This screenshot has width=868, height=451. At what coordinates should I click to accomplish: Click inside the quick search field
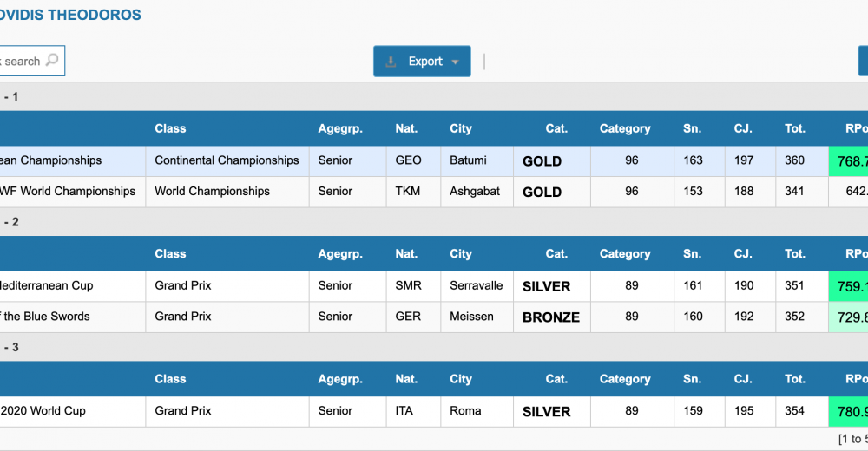[x=22, y=62]
